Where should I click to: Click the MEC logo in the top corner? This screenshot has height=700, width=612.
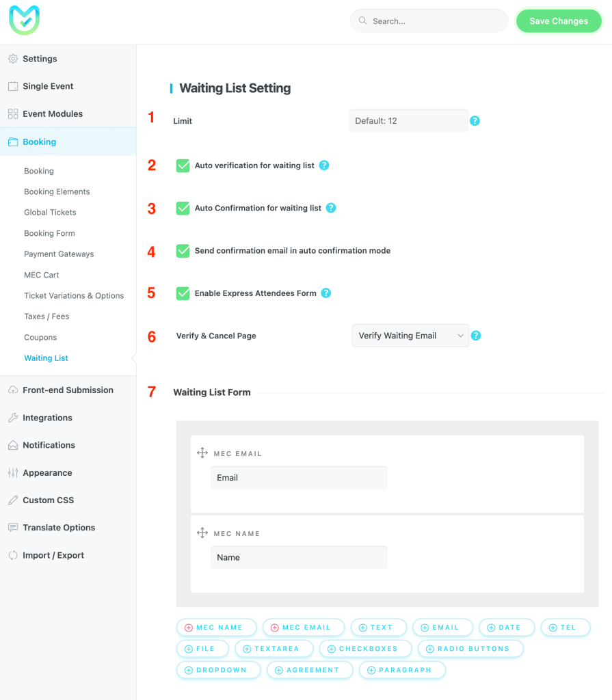(25, 20)
